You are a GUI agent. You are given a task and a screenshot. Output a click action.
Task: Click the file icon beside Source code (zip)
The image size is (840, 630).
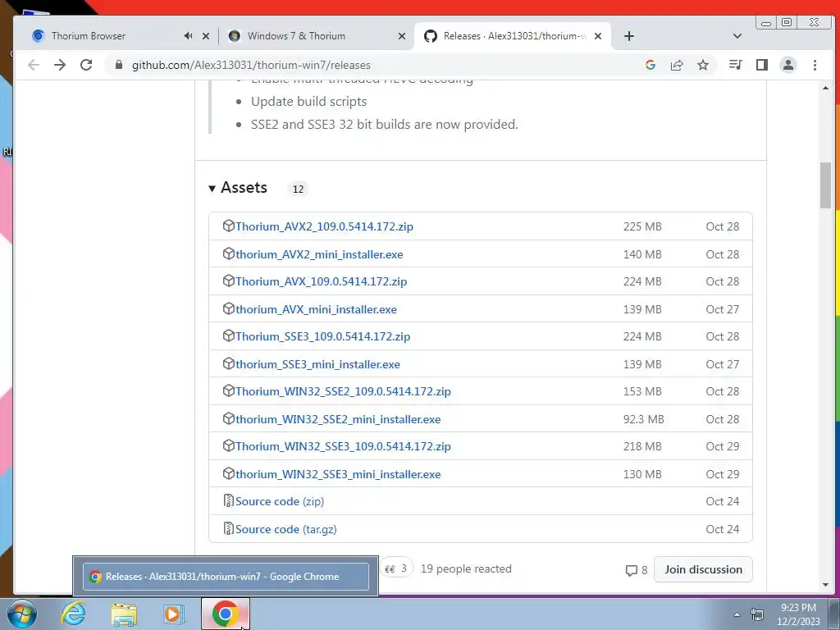click(x=228, y=500)
